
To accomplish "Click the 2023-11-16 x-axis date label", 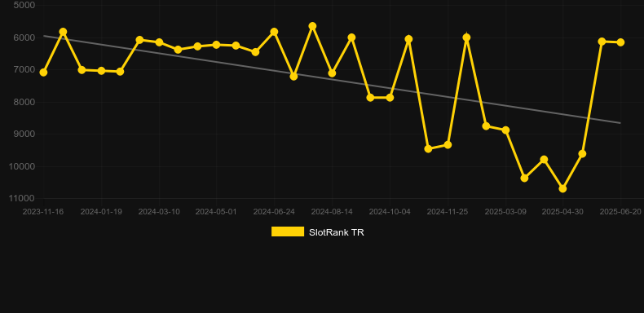I will pos(43,212).
